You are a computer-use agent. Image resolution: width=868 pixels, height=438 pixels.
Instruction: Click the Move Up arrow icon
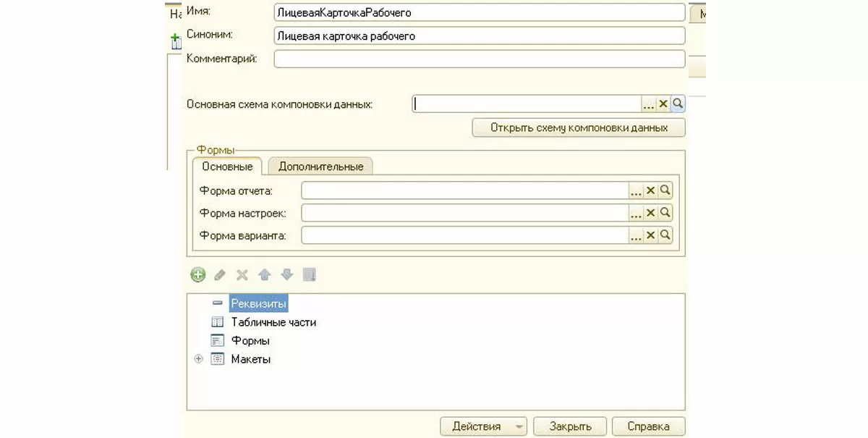[x=265, y=275]
